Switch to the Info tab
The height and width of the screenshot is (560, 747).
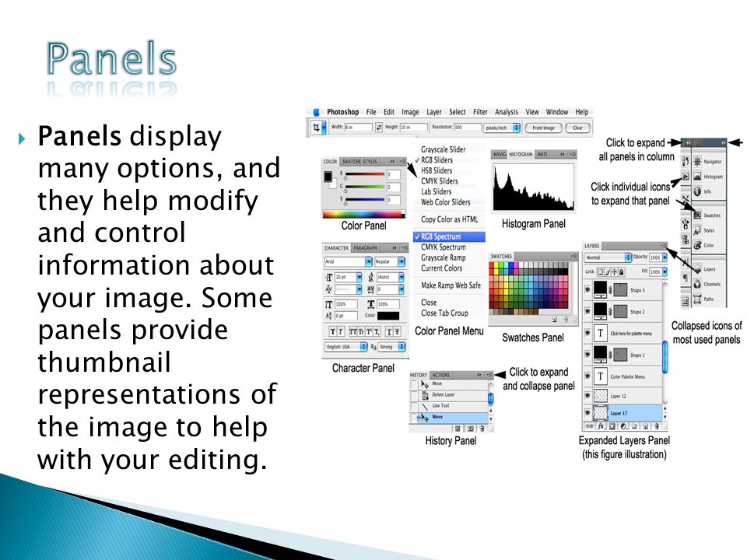click(542, 154)
